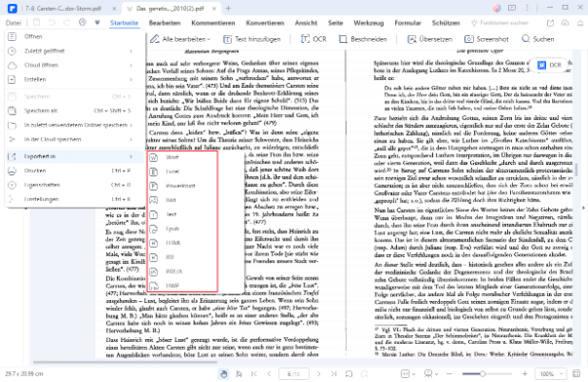Expand the page display mode dropdown

(x=409, y=374)
